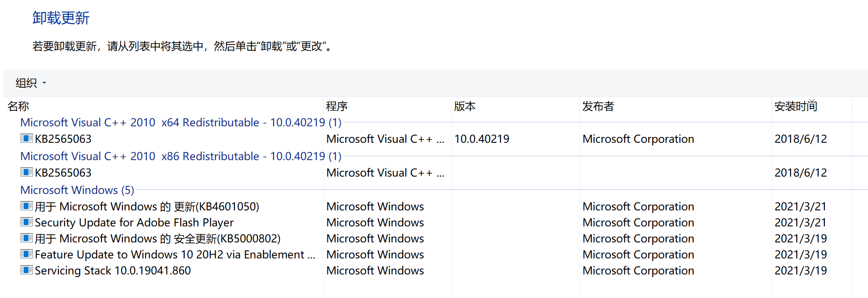Image resolution: width=868 pixels, height=298 pixels.
Task: Collapse the Microsoft Windows (5) group
Action: coord(77,190)
